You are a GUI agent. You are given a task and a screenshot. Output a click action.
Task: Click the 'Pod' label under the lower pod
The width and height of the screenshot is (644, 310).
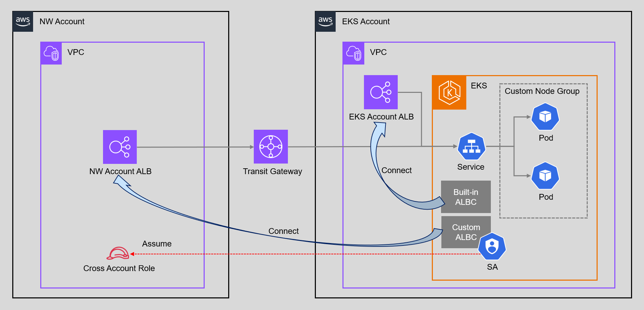[546, 197]
